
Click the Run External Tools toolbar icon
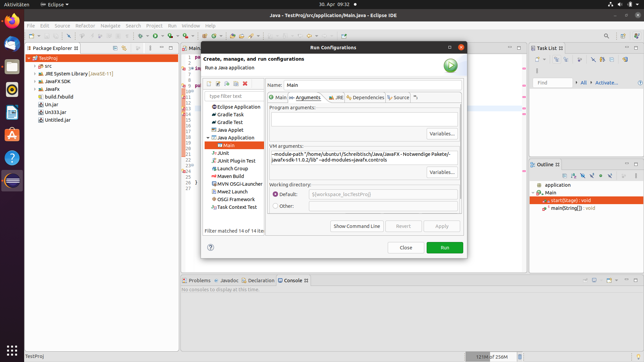tap(185, 36)
